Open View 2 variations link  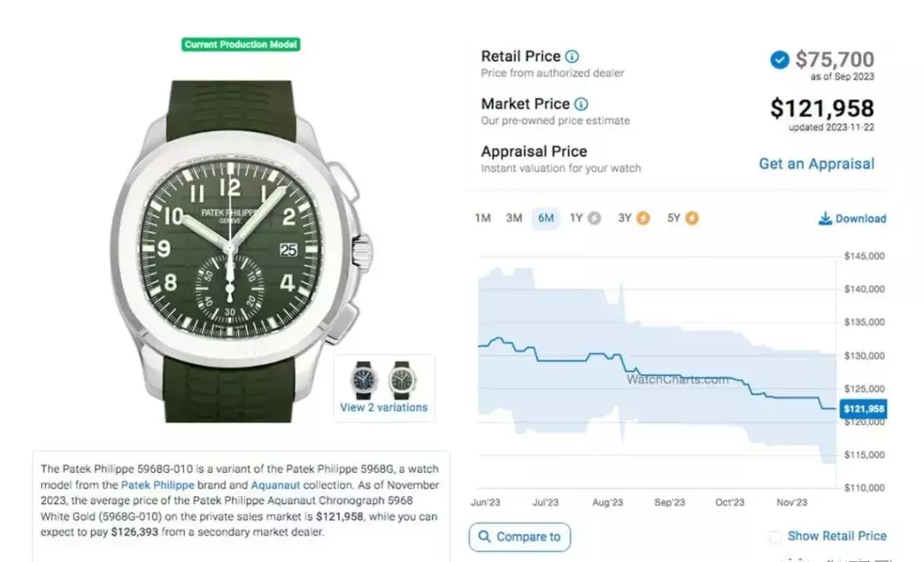point(383,408)
